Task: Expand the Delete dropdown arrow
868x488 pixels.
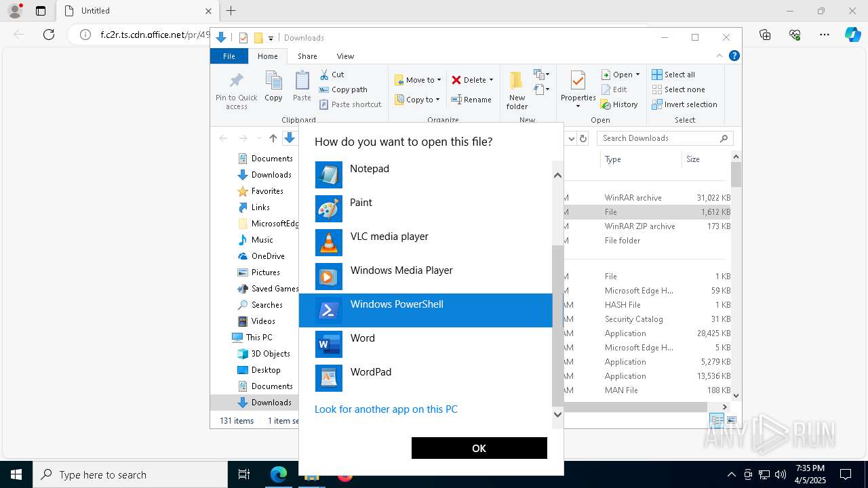Action: [491, 80]
